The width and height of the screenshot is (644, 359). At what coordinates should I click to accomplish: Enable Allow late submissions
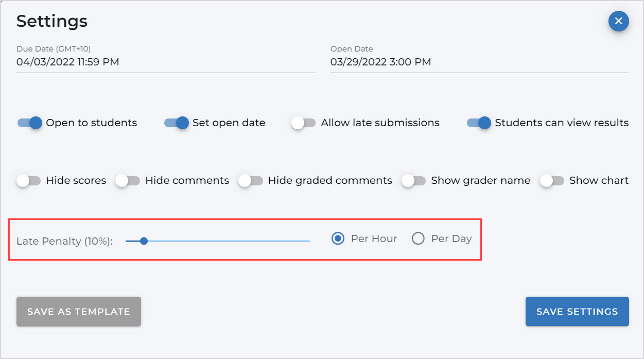coord(303,123)
